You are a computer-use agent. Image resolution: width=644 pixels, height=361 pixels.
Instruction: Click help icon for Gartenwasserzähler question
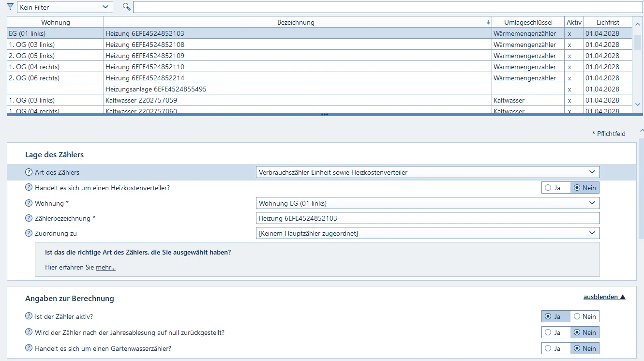(29, 348)
